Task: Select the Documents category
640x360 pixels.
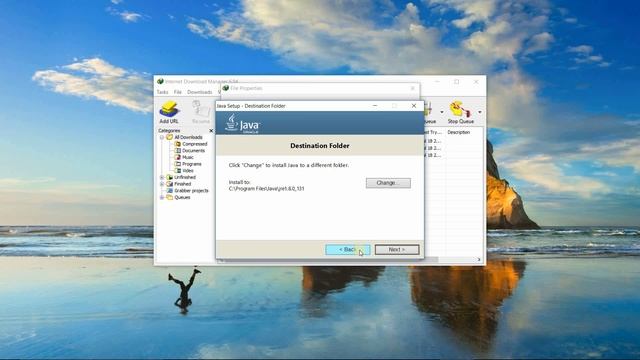Action: [193, 151]
